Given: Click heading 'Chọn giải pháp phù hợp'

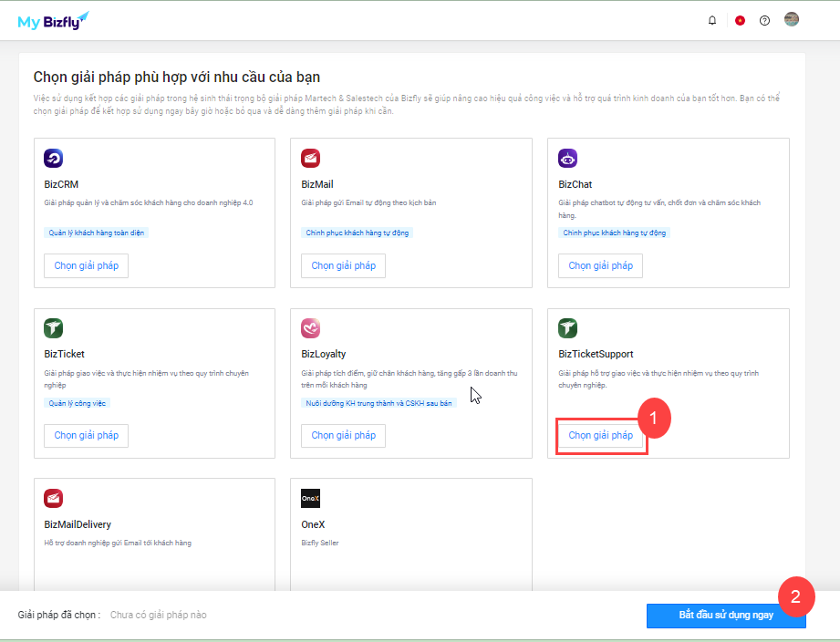Looking at the screenshot, I should (177, 78).
